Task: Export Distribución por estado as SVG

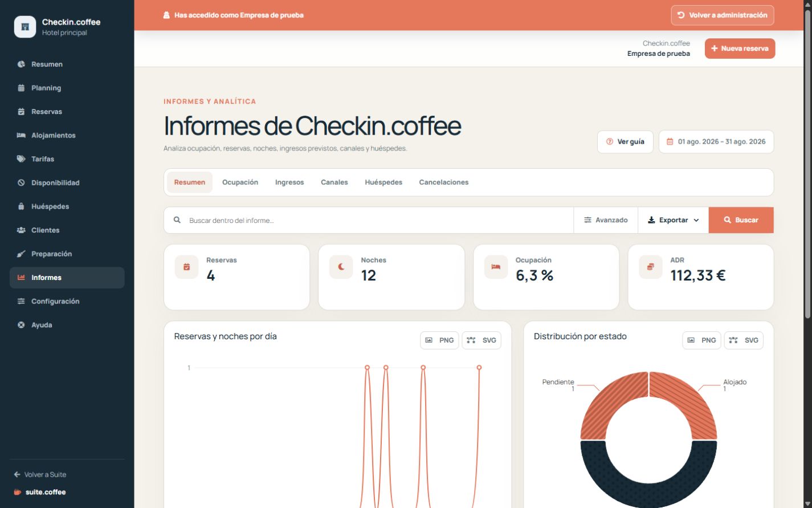Action: pyautogui.click(x=744, y=340)
